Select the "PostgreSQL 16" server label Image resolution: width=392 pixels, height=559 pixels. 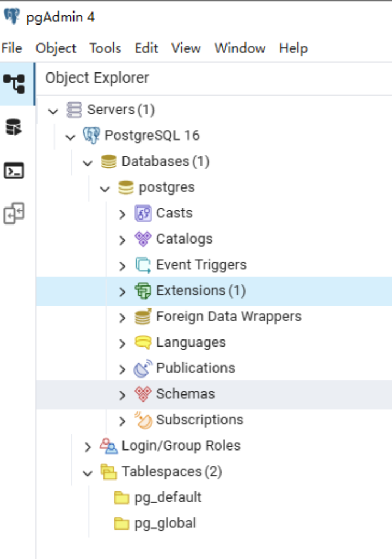coord(152,136)
